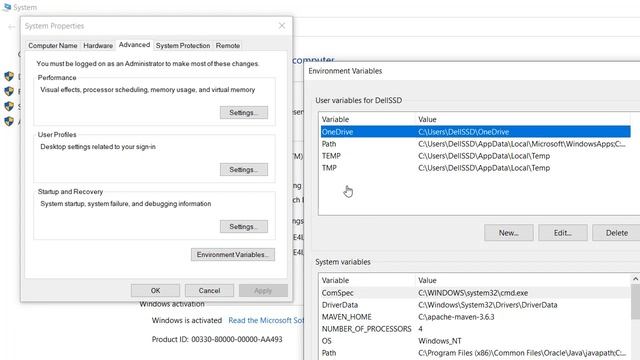Click Delete under user variables

[x=617, y=233]
